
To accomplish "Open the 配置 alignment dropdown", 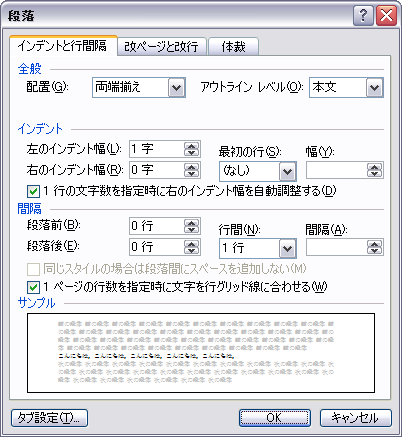I will (x=176, y=88).
